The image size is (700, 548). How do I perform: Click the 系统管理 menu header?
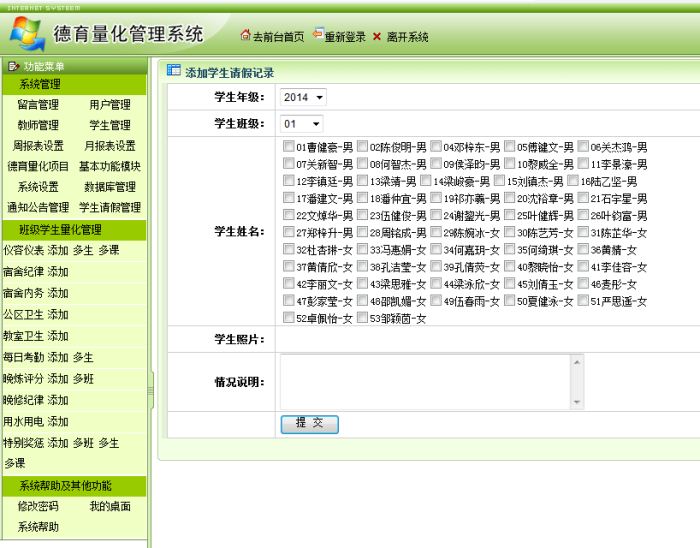click(x=41, y=84)
